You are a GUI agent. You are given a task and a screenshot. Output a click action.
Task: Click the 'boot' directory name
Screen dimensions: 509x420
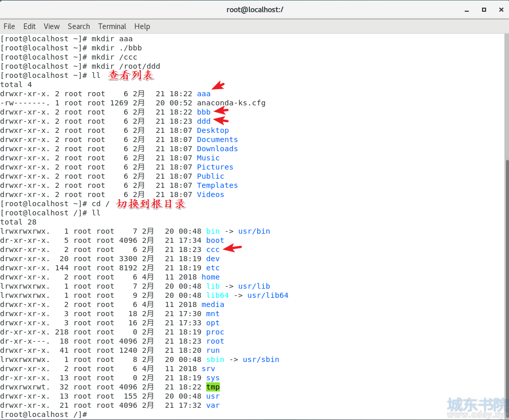click(215, 240)
